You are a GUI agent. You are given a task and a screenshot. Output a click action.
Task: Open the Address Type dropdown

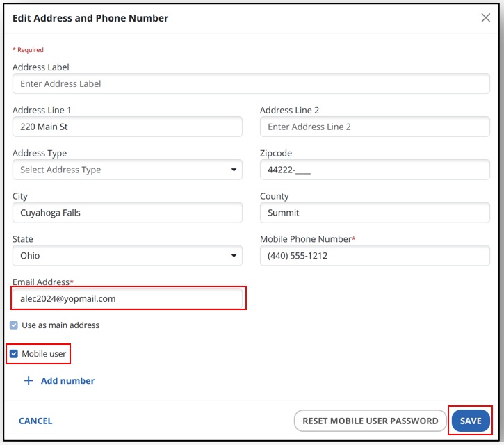(x=127, y=170)
